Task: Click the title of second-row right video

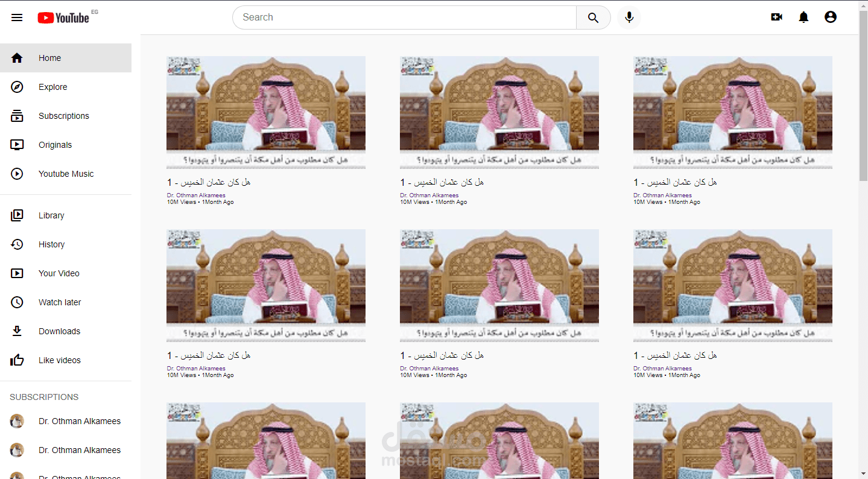Action: (676, 355)
